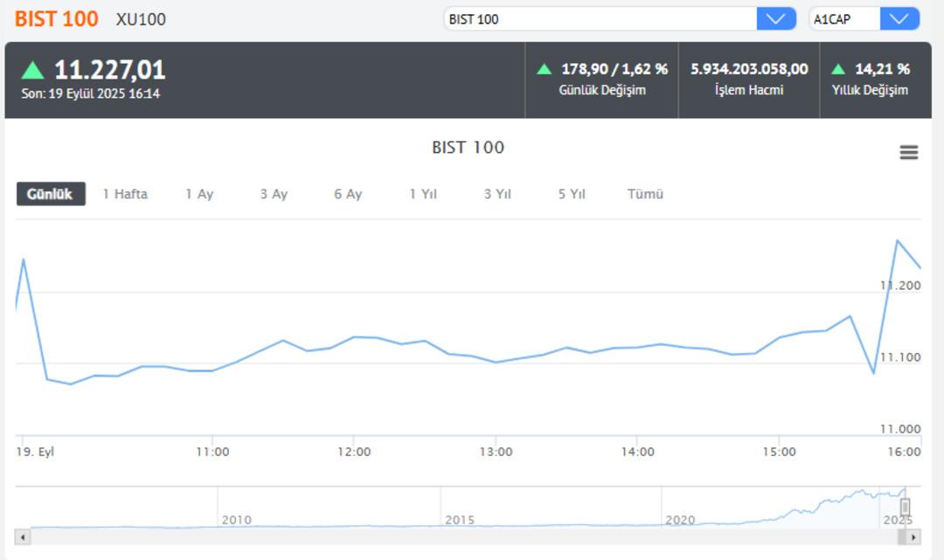Show the 6 Ay chart range
The image size is (944, 560).
[348, 194]
